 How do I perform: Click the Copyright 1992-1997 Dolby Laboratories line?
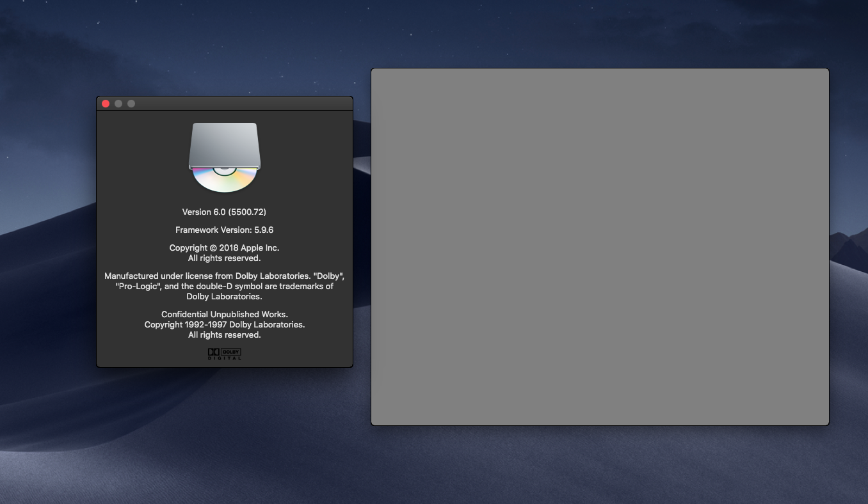click(x=225, y=324)
